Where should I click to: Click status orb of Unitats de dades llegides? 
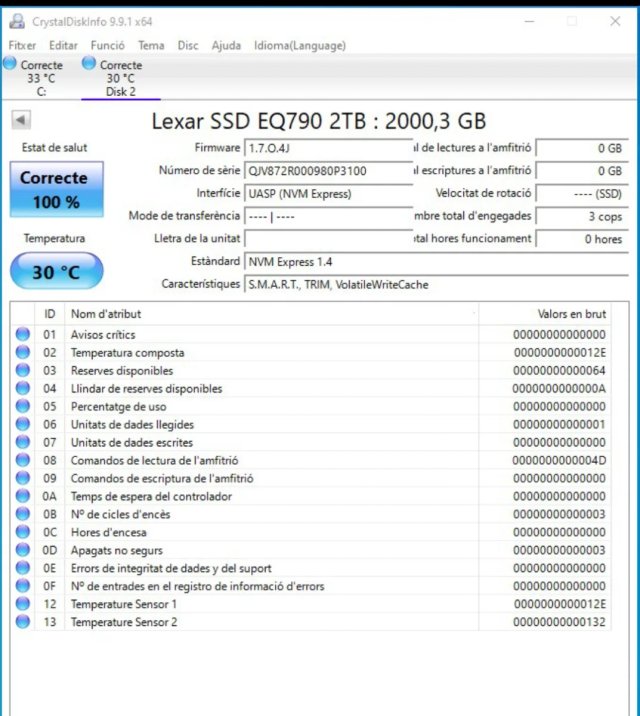tap(23, 424)
